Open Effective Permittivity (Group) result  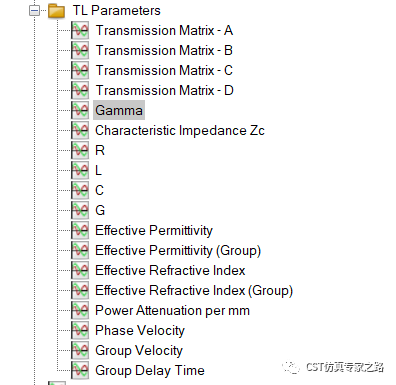pyautogui.click(x=178, y=251)
